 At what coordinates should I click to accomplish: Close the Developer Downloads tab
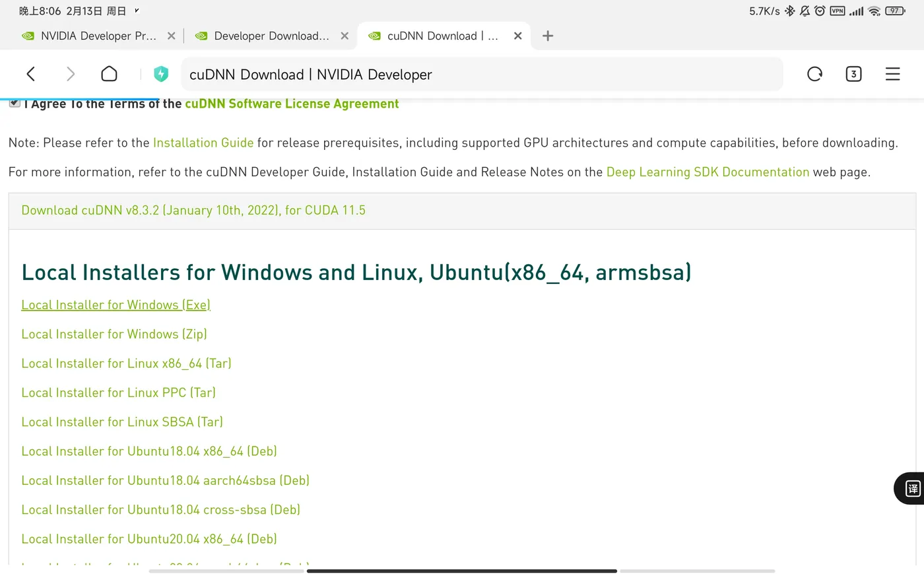pyautogui.click(x=345, y=36)
